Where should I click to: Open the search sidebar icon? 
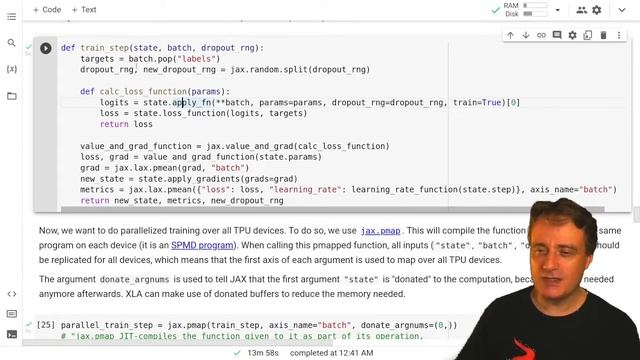pyautogui.click(x=11, y=43)
